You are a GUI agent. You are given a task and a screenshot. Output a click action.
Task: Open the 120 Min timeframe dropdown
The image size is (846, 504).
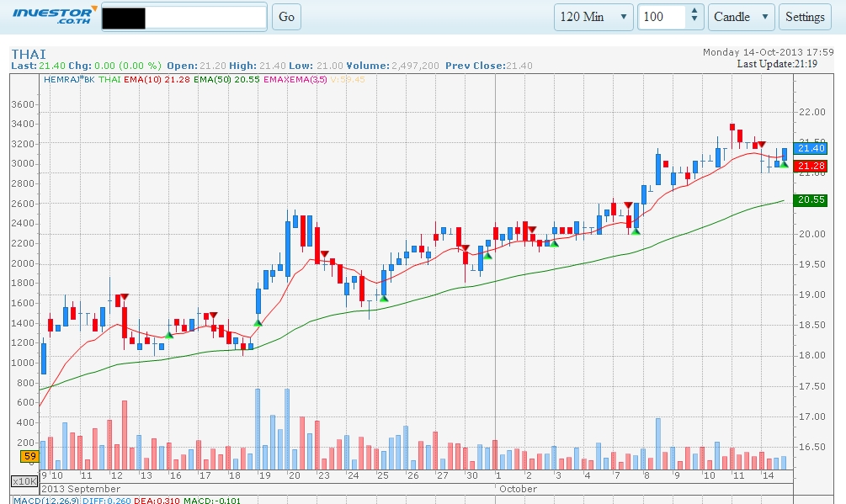point(593,18)
